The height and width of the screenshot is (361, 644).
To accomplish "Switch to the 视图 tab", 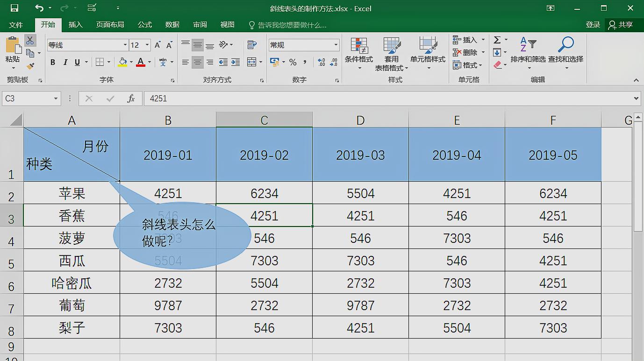I will [228, 25].
